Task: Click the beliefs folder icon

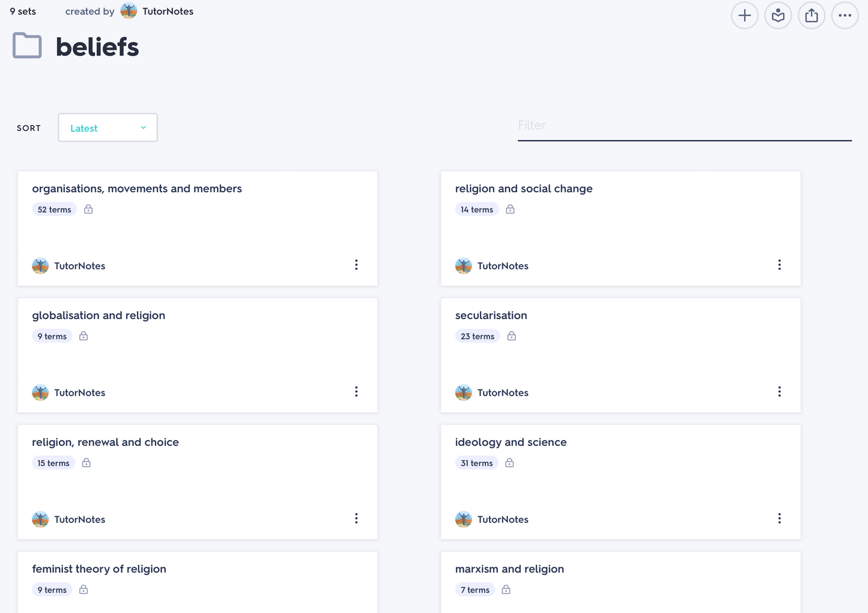Action: tap(27, 46)
